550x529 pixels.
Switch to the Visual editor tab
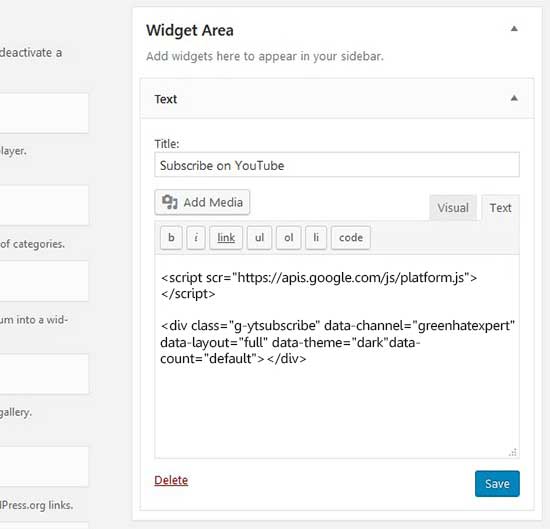tap(452, 208)
